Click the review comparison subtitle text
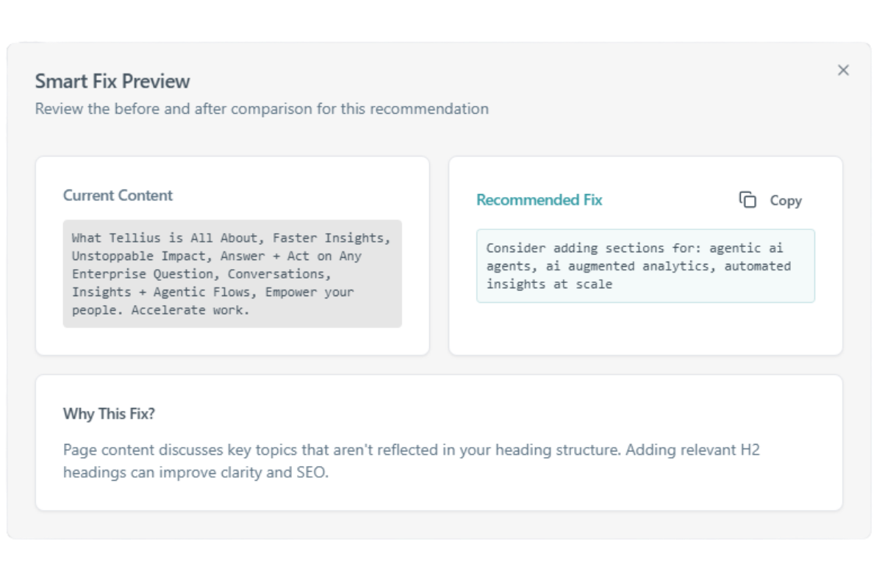This screenshot has height=588, width=882. 262,109
